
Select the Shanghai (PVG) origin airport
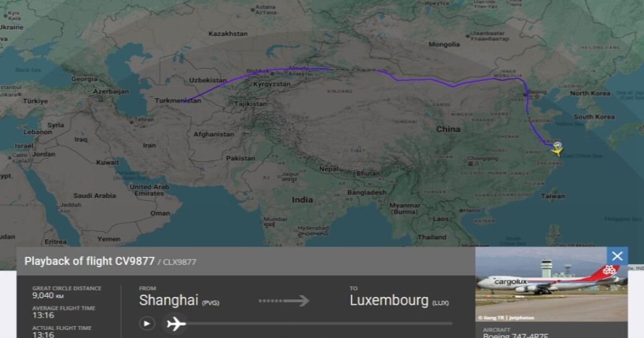click(x=179, y=300)
